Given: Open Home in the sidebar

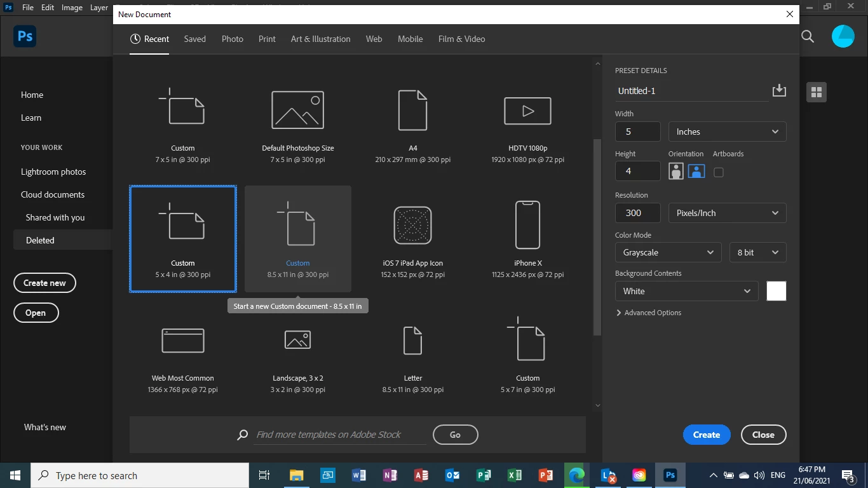Looking at the screenshot, I should coord(32,95).
